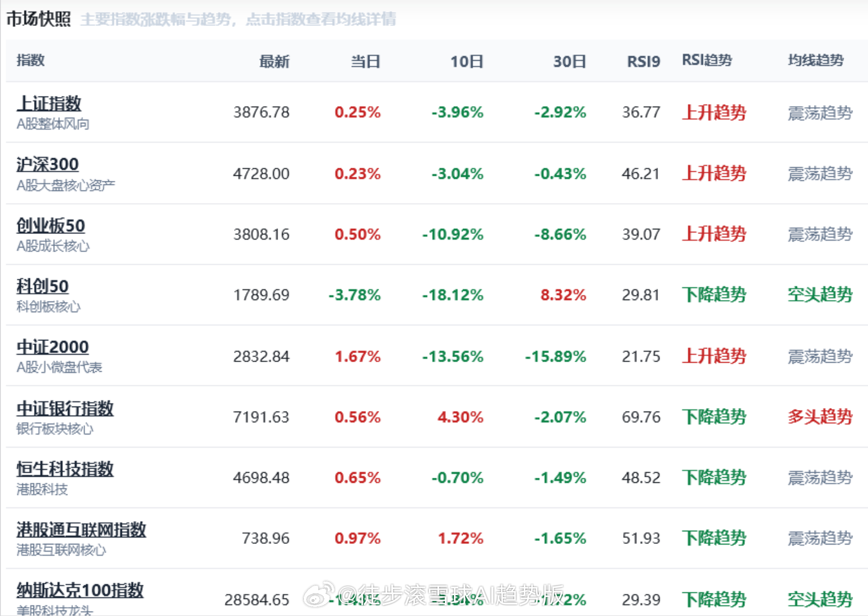Click RSI9 value 36.77
This screenshot has width=868, height=616.
tap(641, 112)
